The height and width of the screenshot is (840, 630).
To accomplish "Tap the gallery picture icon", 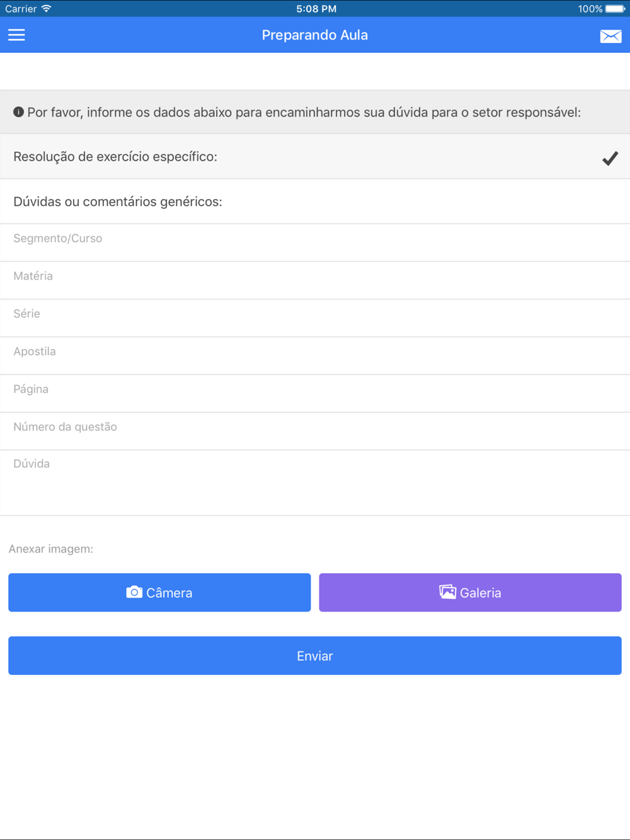I will (448, 592).
